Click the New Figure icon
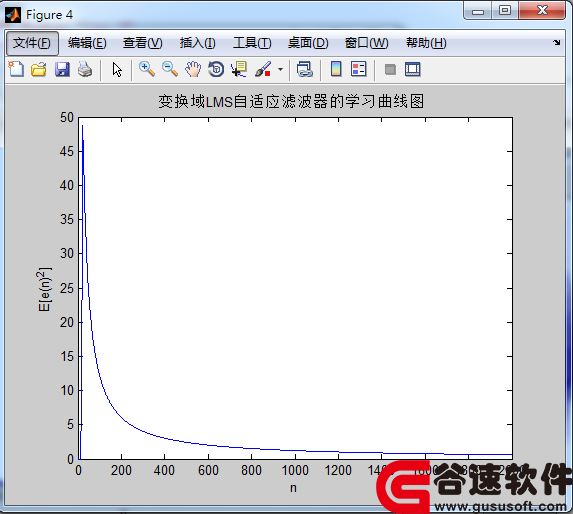The width and height of the screenshot is (573, 514). tap(16, 69)
